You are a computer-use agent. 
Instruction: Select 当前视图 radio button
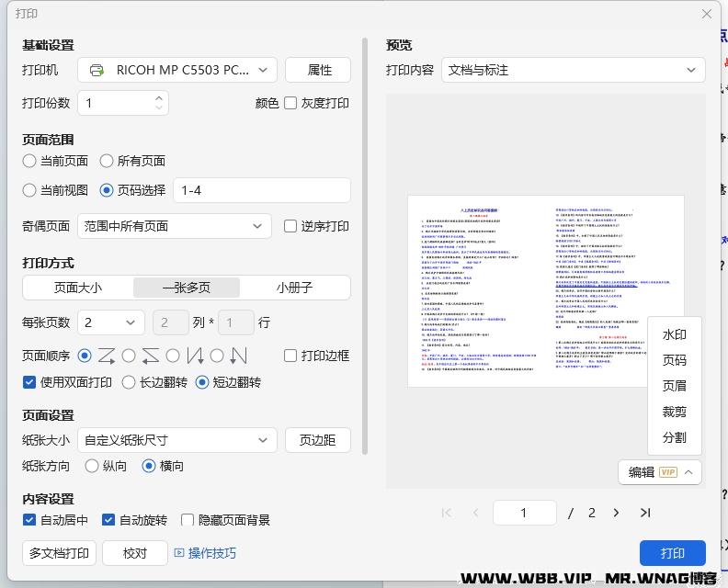tap(28, 190)
